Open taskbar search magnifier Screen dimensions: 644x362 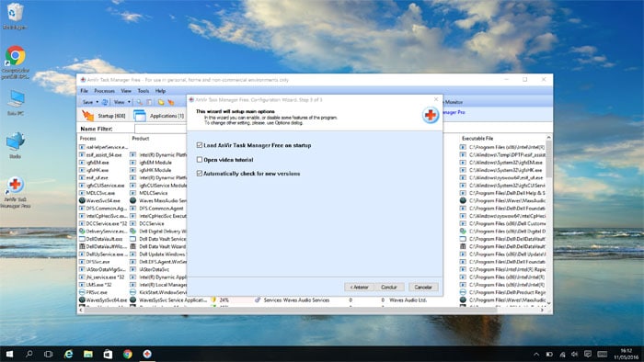(29, 354)
